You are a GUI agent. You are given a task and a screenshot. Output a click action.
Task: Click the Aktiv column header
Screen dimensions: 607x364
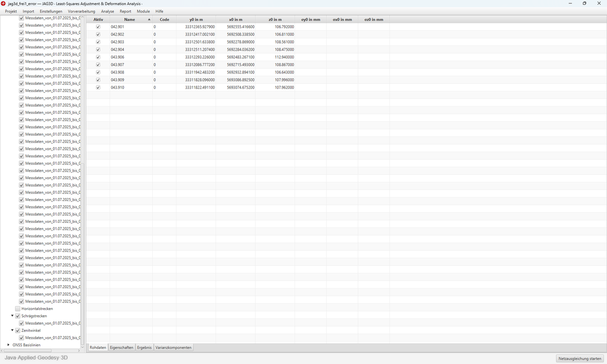[x=98, y=19]
